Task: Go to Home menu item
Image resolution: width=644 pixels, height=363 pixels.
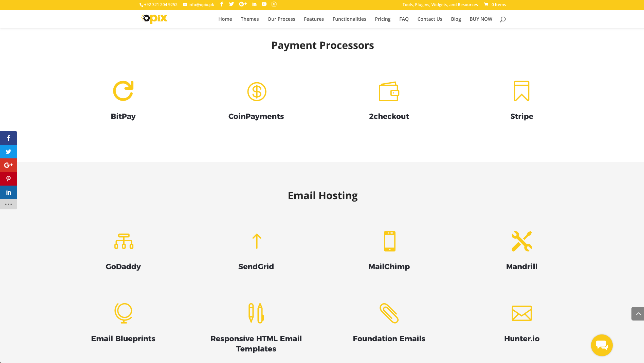Action: click(x=225, y=19)
